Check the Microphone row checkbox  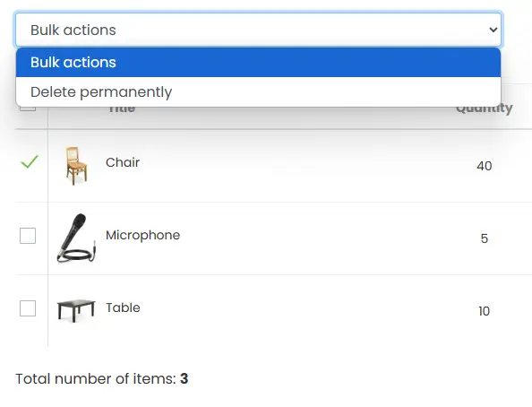tap(28, 236)
